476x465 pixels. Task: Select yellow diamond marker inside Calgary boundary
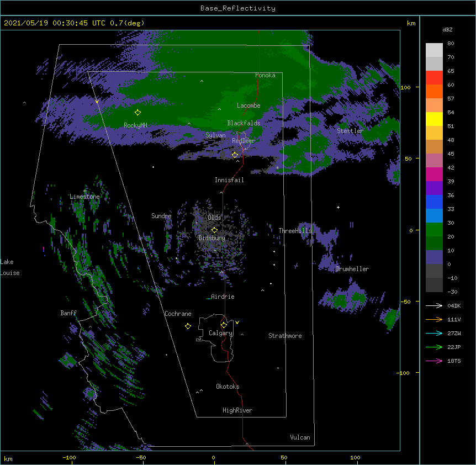224,325
